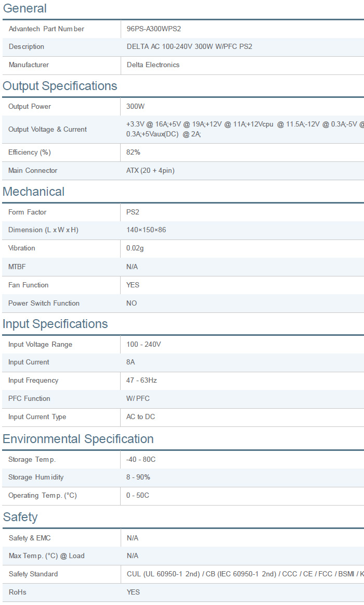This screenshot has height=605, width=364.
Task: Click the ATX (20 + 4pin) connector value
Action: point(151,171)
